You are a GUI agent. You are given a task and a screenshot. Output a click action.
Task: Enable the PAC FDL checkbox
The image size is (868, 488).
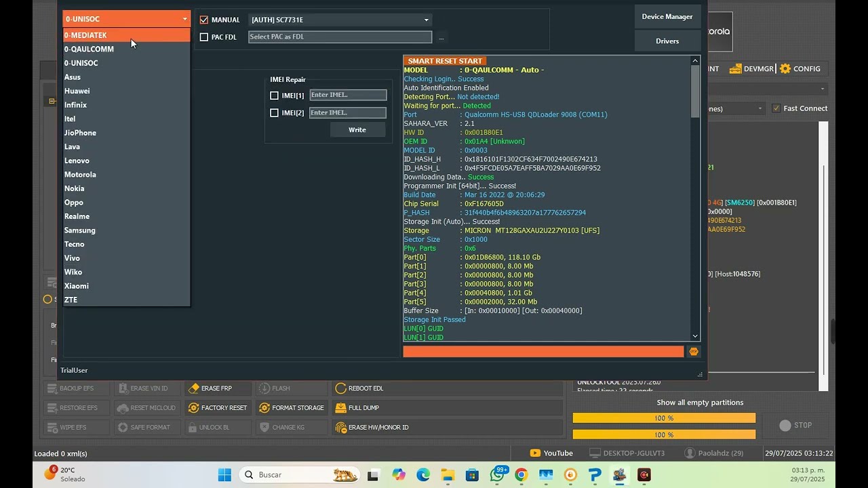pyautogui.click(x=204, y=37)
